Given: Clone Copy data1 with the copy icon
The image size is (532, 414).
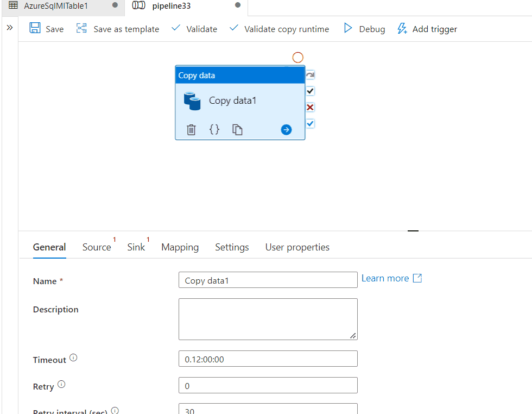Looking at the screenshot, I should [237, 129].
